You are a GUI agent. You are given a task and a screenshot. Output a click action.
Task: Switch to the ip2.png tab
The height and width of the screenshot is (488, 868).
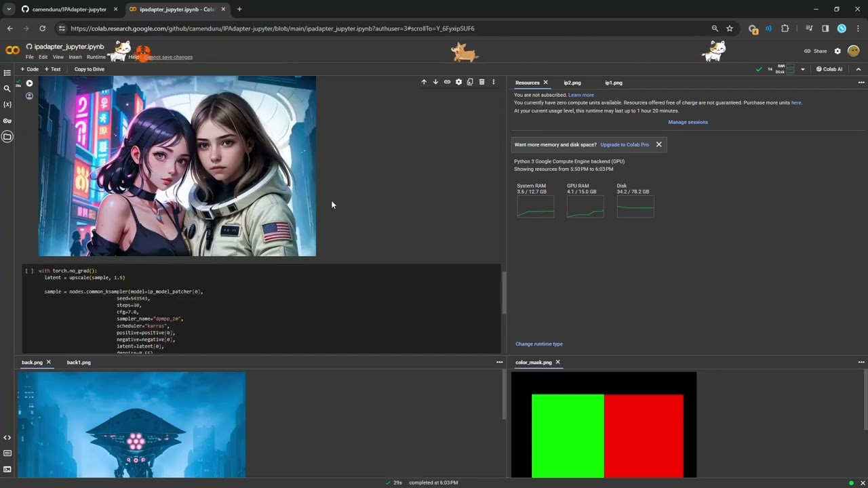(572, 83)
